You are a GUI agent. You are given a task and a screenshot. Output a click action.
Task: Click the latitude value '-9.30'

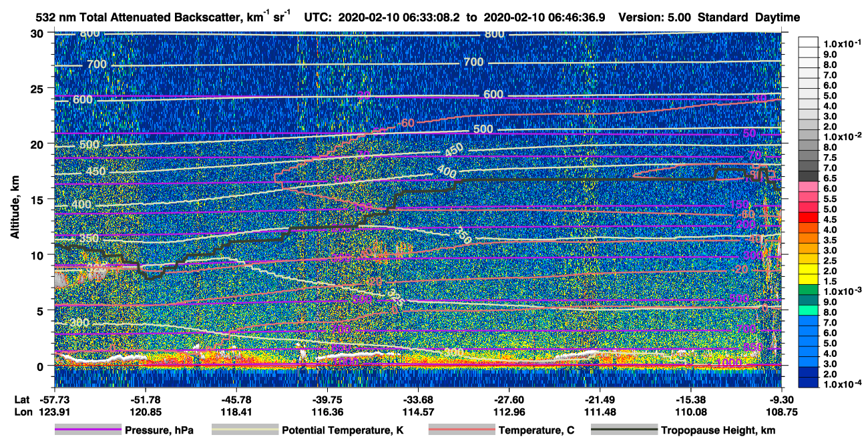tap(781, 399)
